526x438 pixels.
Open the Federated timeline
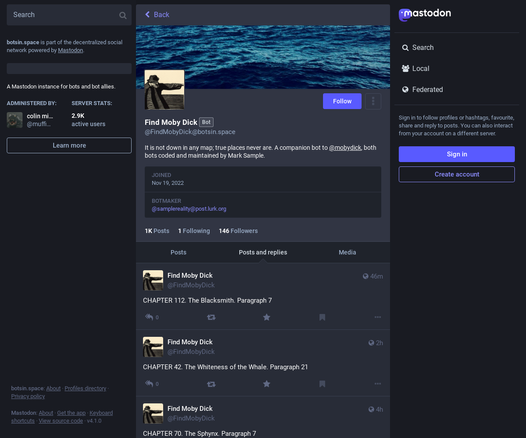click(x=422, y=90)
